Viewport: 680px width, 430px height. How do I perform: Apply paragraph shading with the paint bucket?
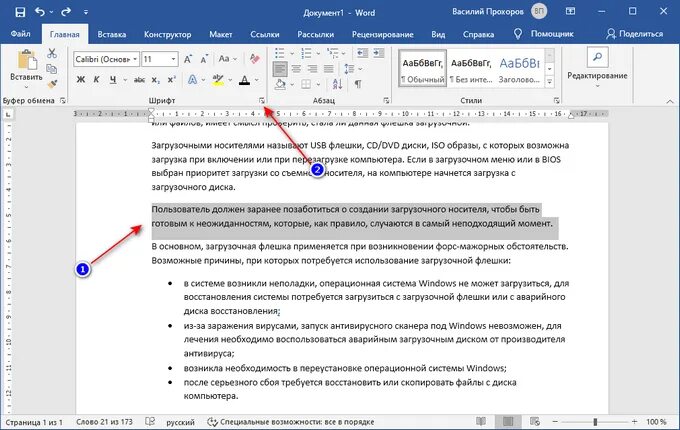[x=280, y=84]
